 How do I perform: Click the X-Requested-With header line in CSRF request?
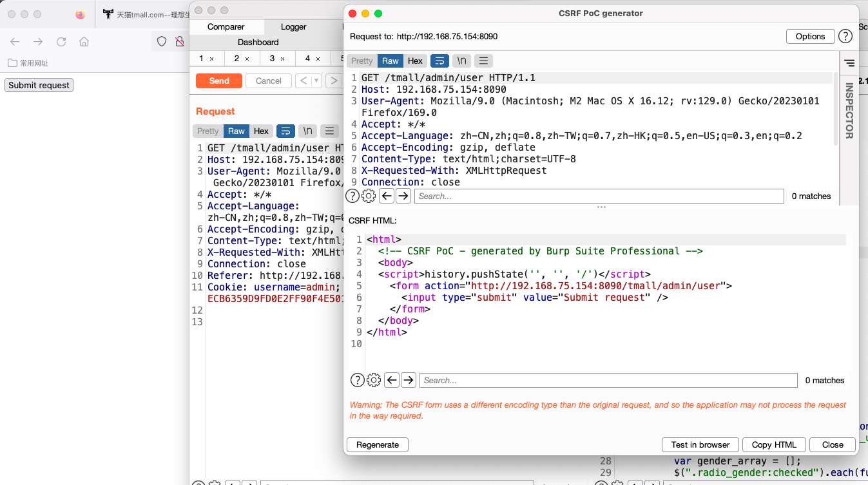(x=454, y=170)
